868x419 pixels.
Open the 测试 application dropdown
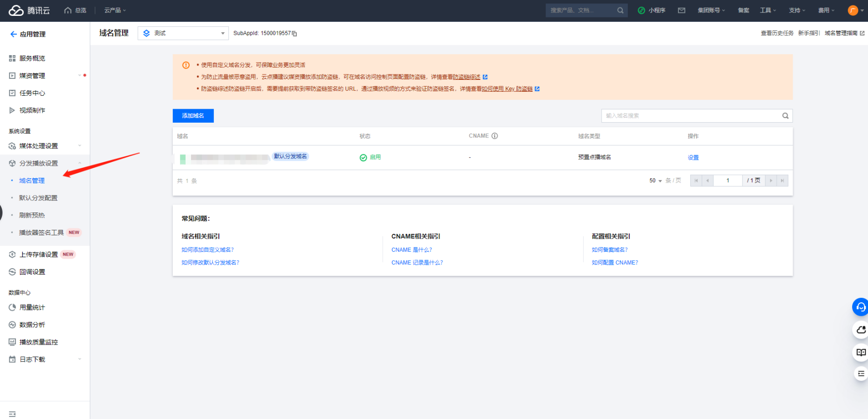click(183, 33)
